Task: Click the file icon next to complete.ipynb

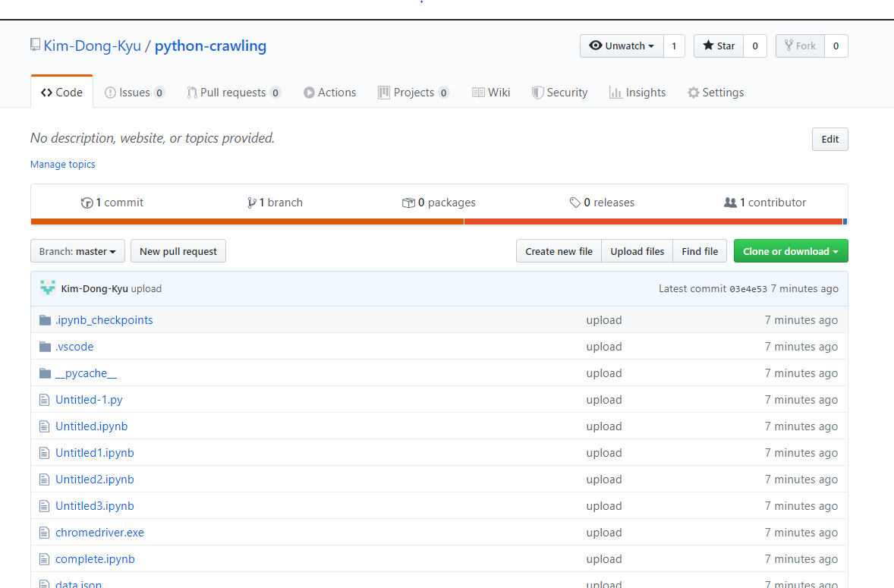Action: pyautogui.click(x=45, y=559)
